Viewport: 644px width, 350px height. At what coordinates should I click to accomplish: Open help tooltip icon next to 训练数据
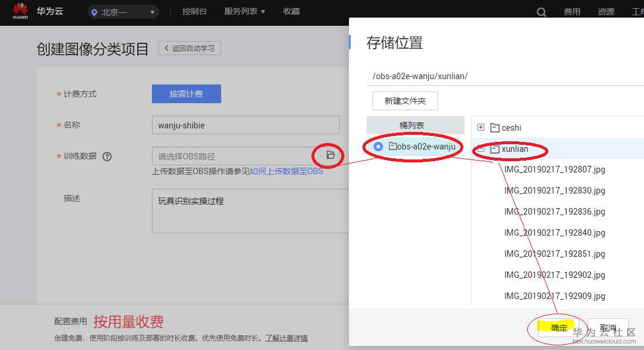[x=107, y=156]
